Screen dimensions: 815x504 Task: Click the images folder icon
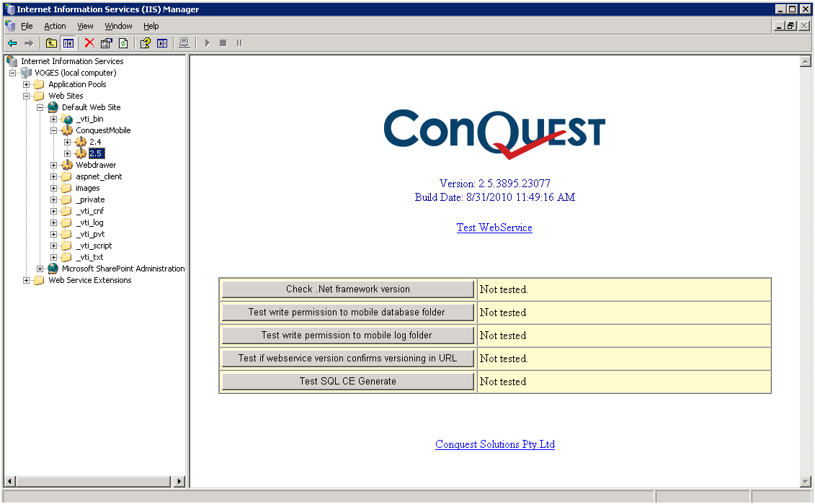(x=67, y=188)
